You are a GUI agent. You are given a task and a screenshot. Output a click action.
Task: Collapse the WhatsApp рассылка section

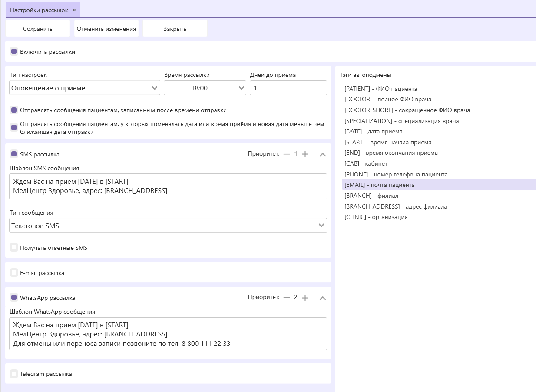(323, 298)
